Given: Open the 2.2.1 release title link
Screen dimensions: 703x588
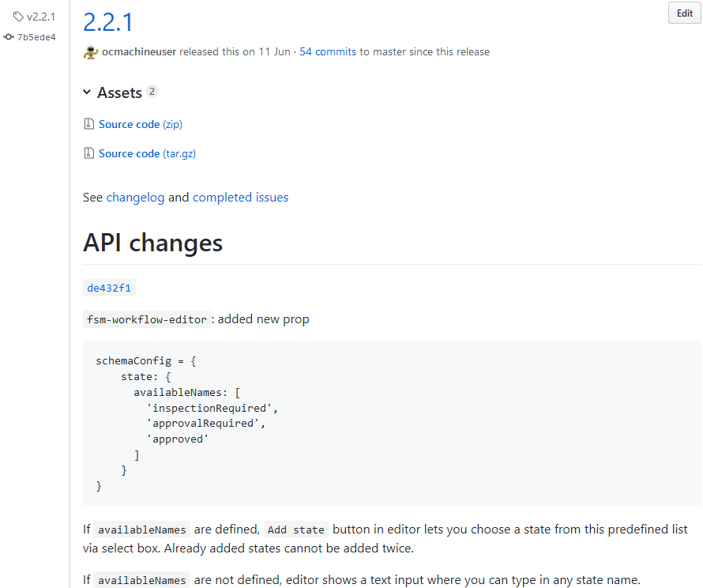Looking at the screenshot, I should coord(108,21).
